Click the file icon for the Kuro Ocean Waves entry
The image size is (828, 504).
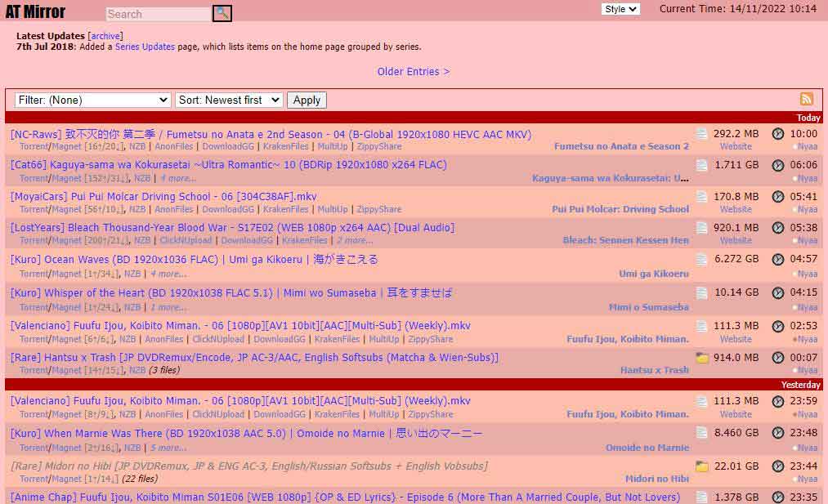(x=701, y=260)
